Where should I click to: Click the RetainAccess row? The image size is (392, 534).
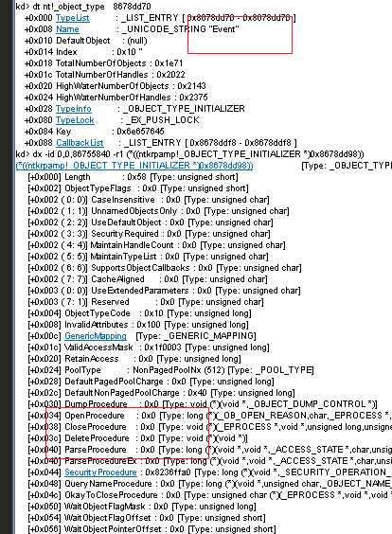coord(134,359)
